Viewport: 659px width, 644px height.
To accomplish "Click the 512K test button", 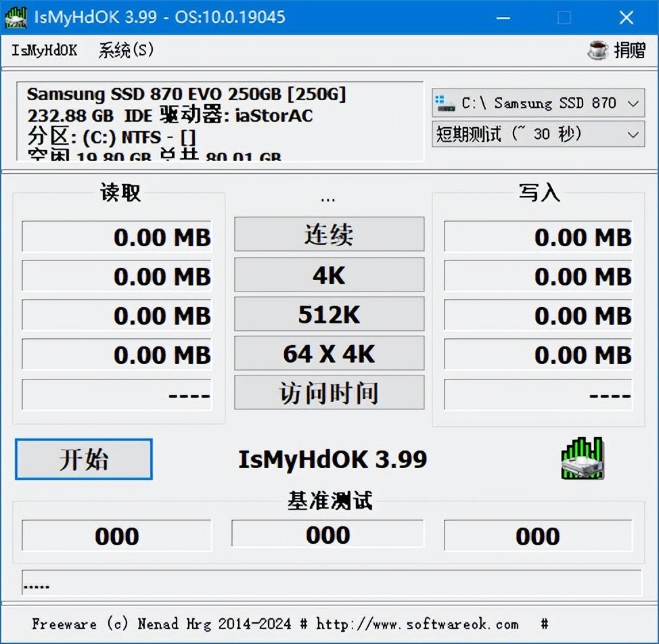I will (x=329, y=314).
